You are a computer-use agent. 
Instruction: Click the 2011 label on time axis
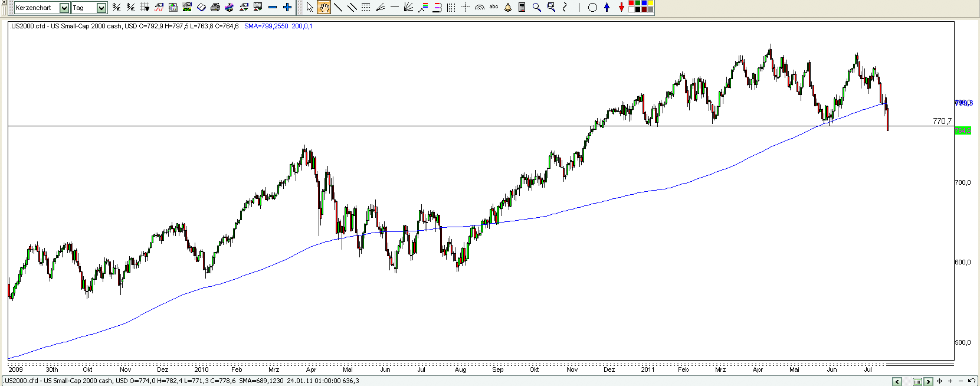coord(648,369)
